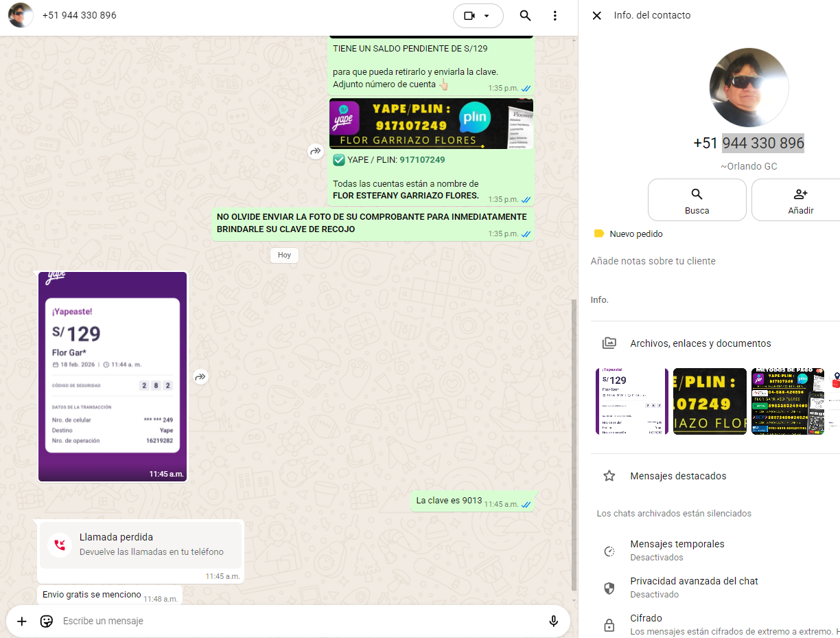Image resolution: width=840 pixels, height=638 pixels.
Task: Open Archivos, enlaces y documentos section
Action: coord(700,343)
